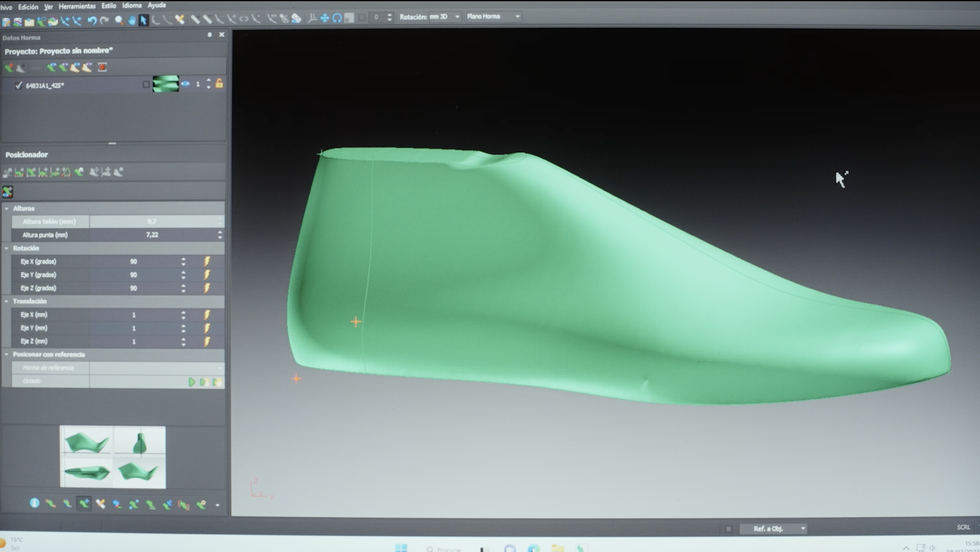Toggle the orange lock on 64831A1_42S
The height and width of the screenshot is (552, 980).
(x=219, y=83)
